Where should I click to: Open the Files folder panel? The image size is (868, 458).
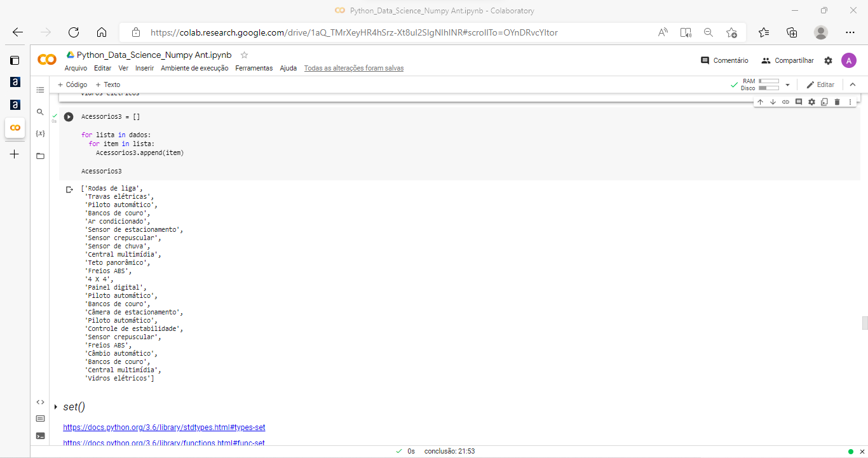(40, 156)
